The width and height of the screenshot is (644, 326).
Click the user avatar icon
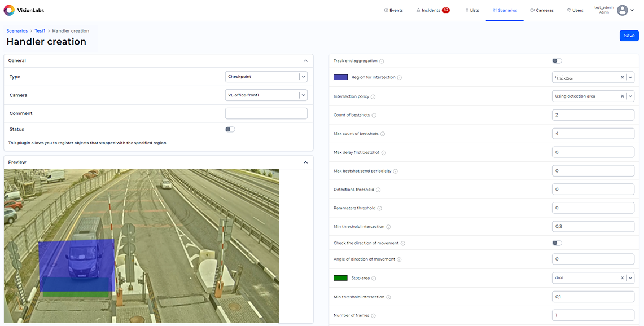(622, 10)
